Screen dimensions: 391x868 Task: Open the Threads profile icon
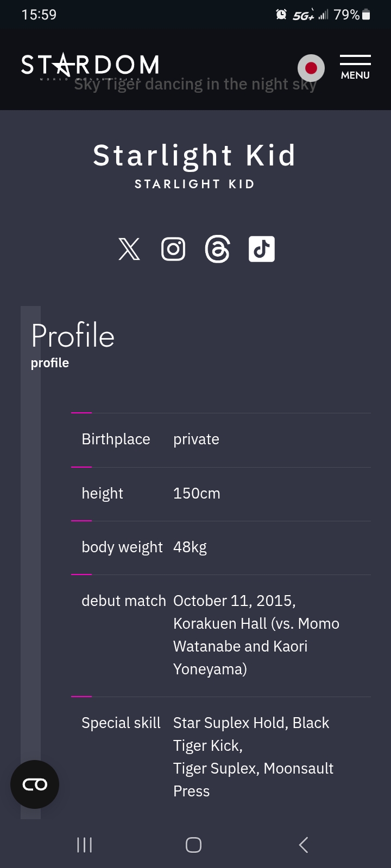coord(217,249)
